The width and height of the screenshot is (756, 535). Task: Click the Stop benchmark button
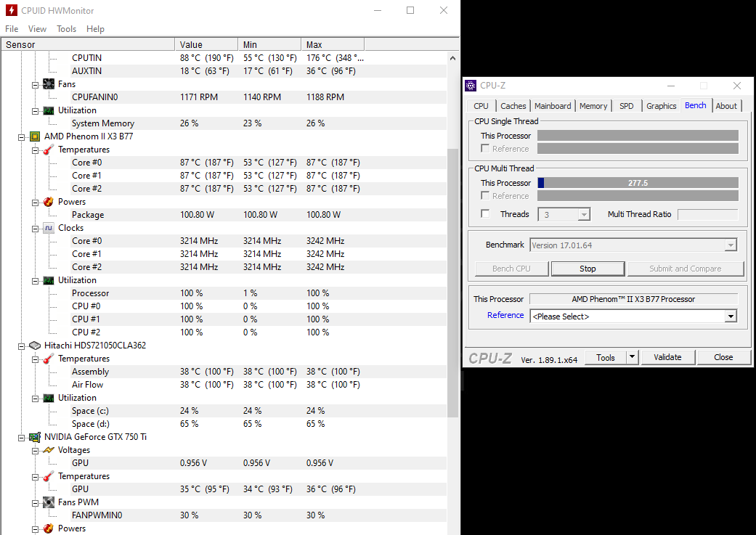tap(588, 269)
